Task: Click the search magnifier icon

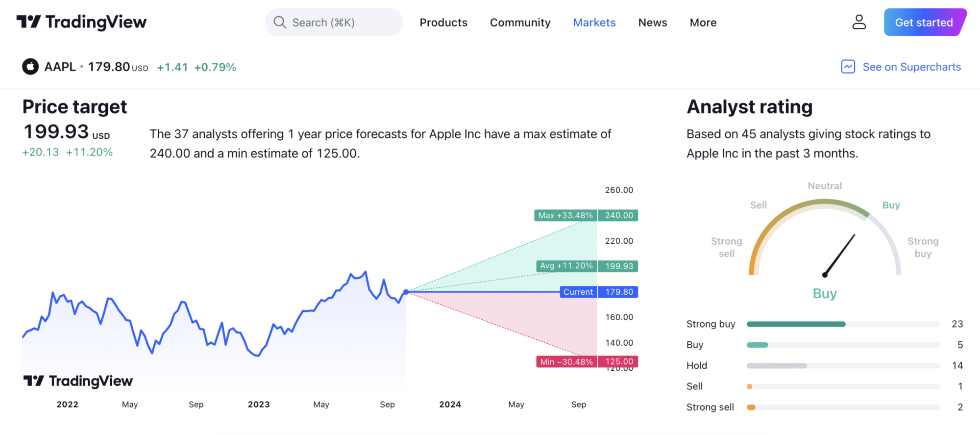Action: pyautogui.click(x=279, y=22)
